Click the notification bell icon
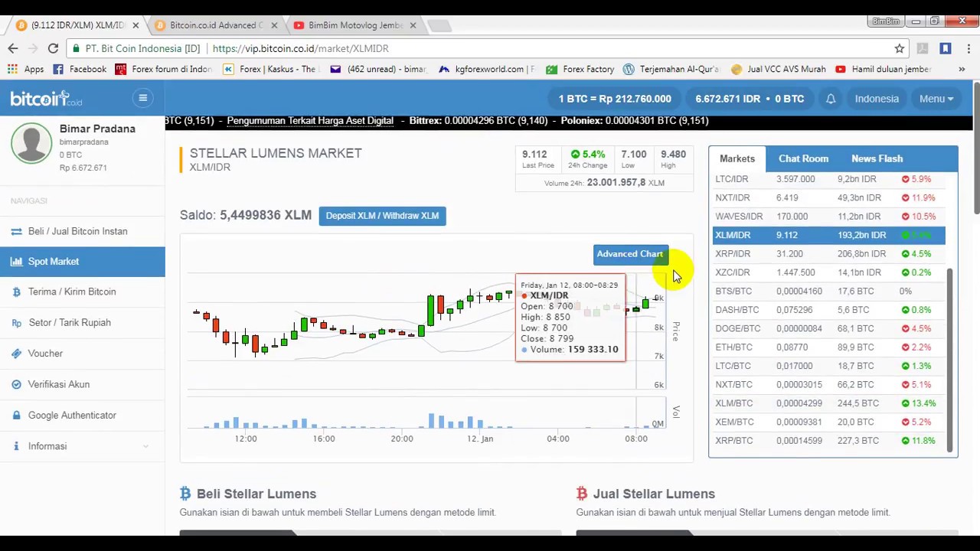This screenshot has width=980, height=551. 831,99
